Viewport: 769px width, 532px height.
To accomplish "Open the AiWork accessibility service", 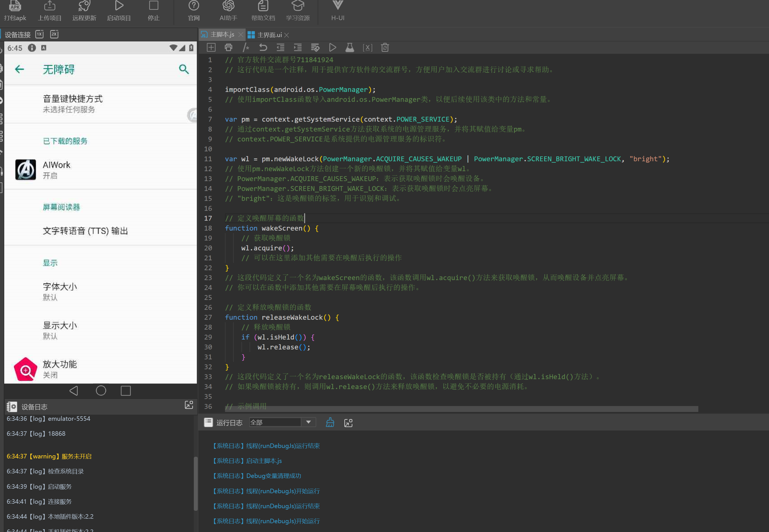I will pyautogui.click(x=100, y=170).
